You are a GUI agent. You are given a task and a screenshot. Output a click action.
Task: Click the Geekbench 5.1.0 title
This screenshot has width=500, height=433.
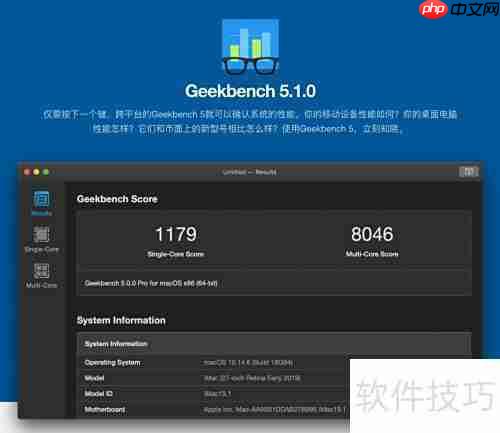250,91
